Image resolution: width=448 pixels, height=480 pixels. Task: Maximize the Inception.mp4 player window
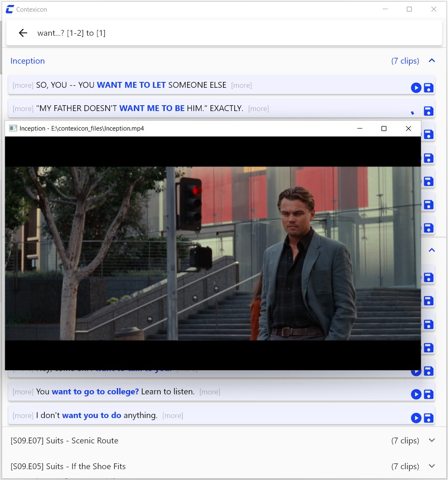(x=384, y=129)
